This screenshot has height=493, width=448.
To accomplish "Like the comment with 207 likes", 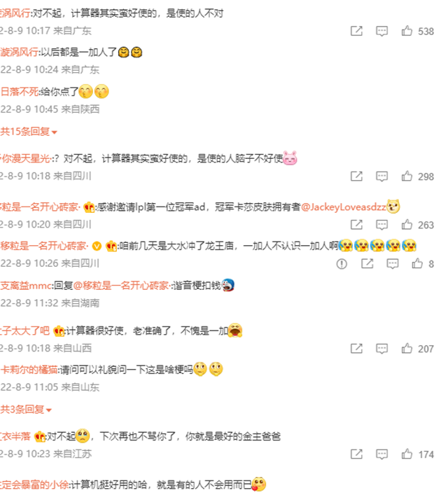I will (x=407, y=348).
